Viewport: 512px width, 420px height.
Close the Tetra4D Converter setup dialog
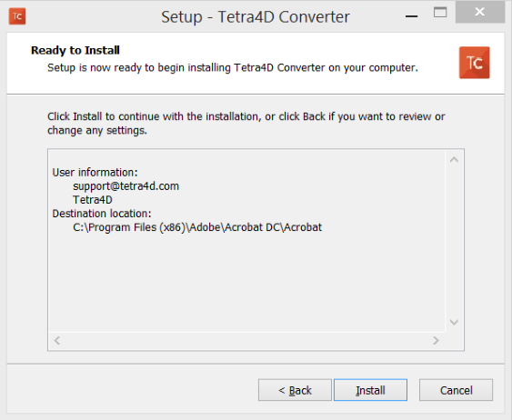coord(479,12)
